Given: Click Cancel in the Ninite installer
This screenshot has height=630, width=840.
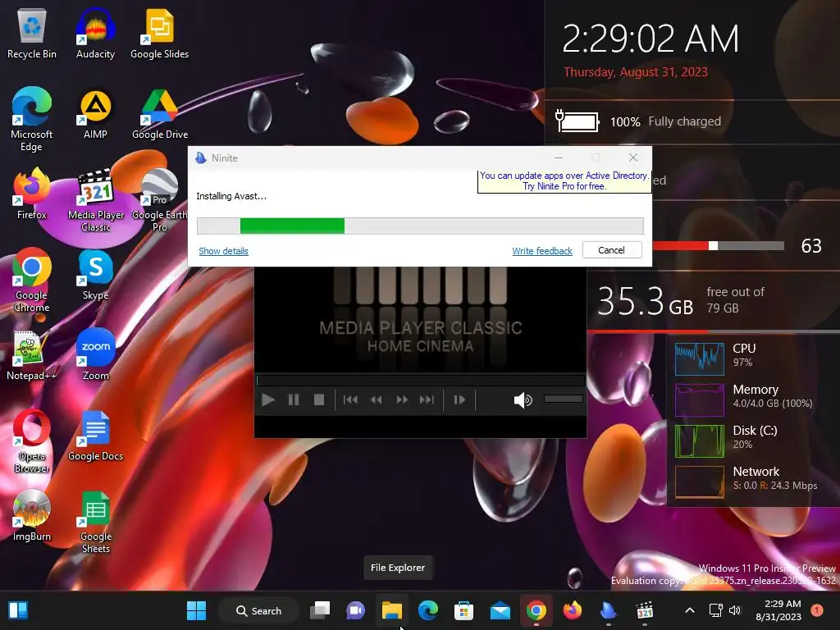Looking at the screenshot, I should tap(612, 250).
